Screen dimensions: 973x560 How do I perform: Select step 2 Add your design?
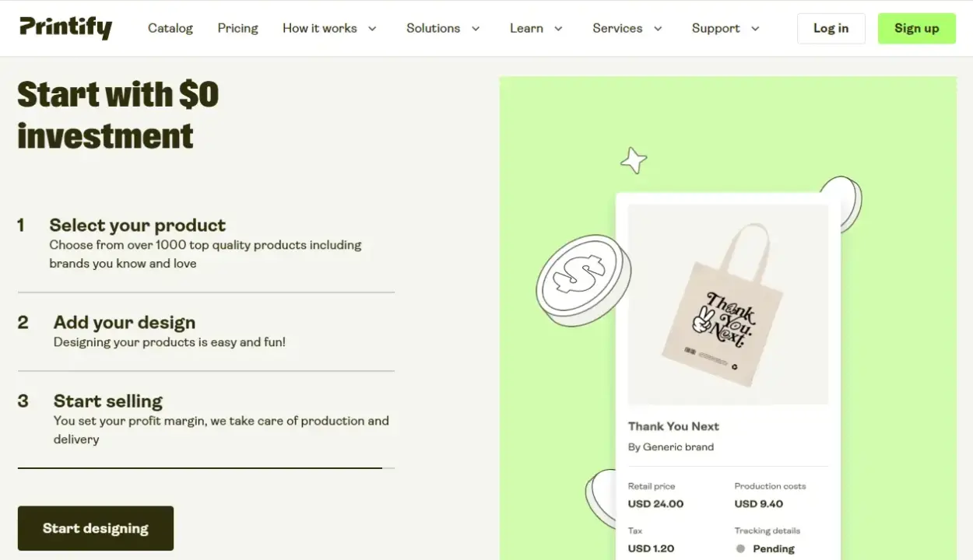(125, 323)
